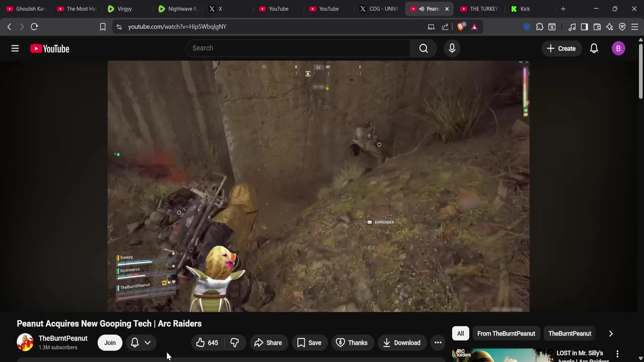This screenshot has width=644, height=362.
Task: Click the blue spinning extension icon
Action: click(527, 27)
